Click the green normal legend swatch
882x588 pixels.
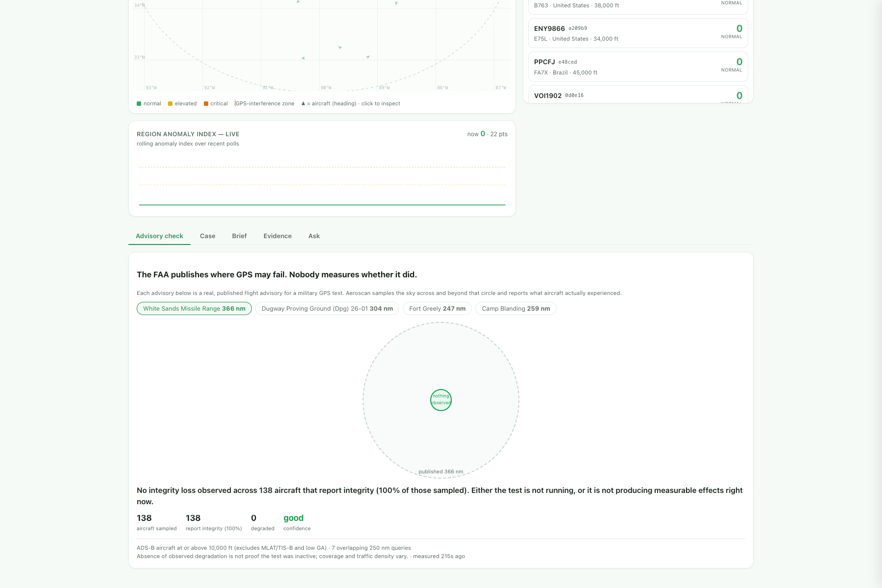coord(139,103)
